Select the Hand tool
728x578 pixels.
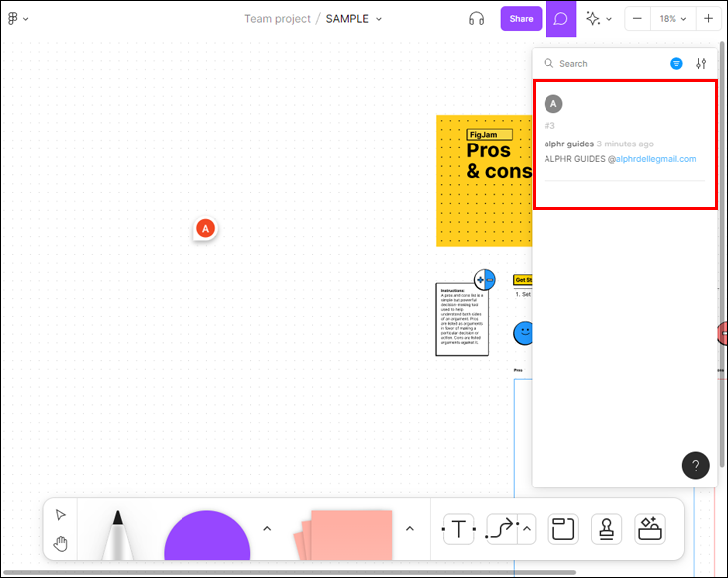coord(61,544)
